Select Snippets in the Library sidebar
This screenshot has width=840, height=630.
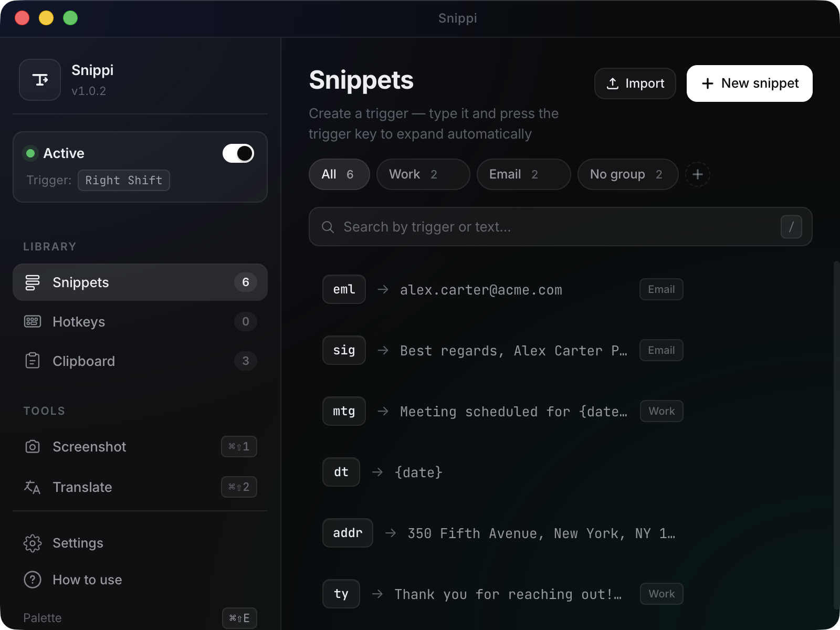point(140,282)
